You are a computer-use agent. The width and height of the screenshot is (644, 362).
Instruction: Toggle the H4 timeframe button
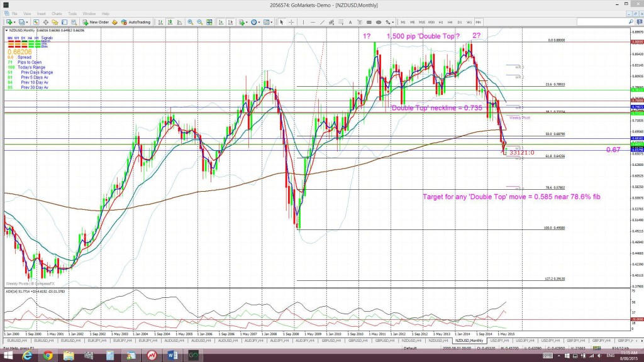[450, 22]
